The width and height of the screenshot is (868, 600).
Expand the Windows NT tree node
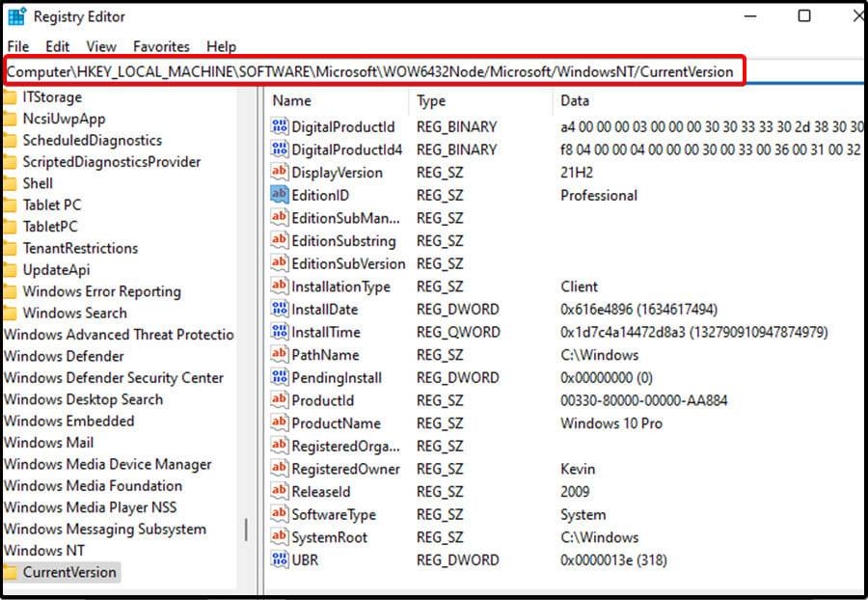point(44,550)
